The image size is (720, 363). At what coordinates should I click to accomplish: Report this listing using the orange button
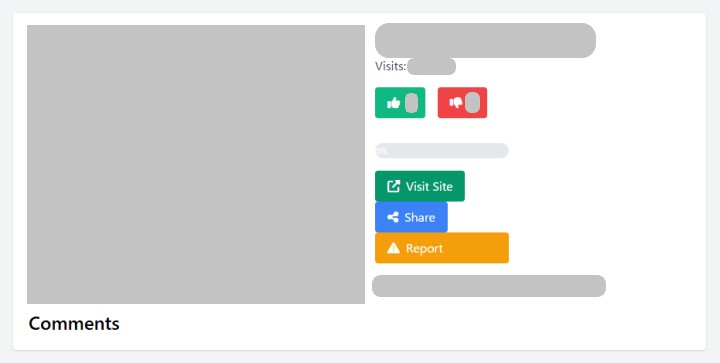(x=442, y=248)
